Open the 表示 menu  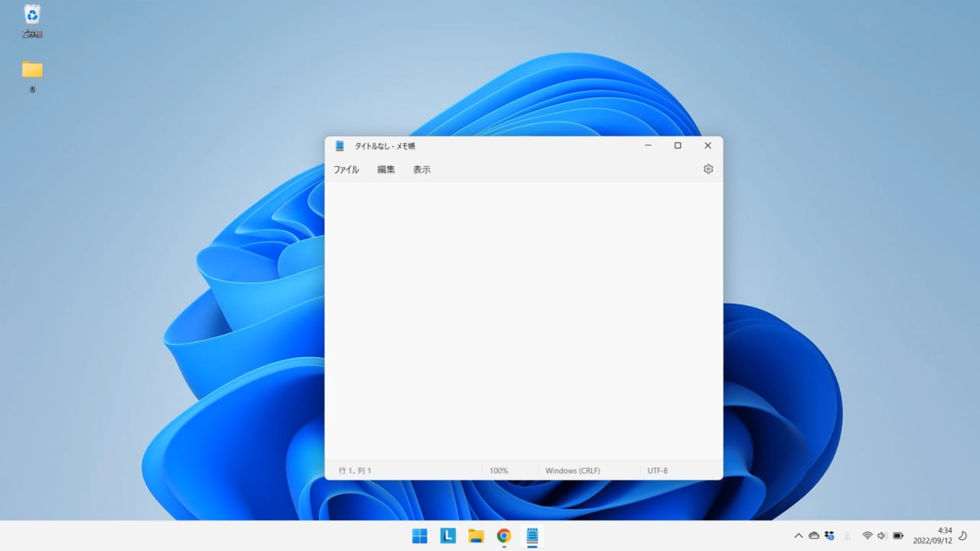click(422, 170)
